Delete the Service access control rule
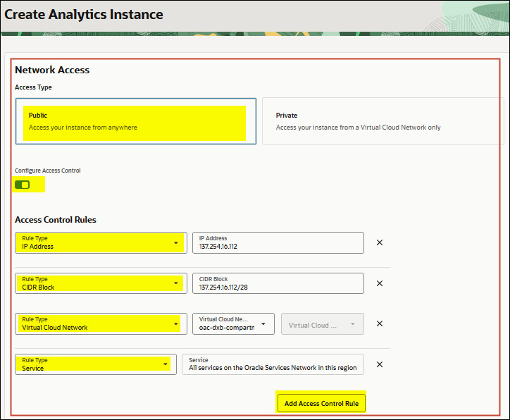This screenshot has height=420, width=510. pos(379,364)
